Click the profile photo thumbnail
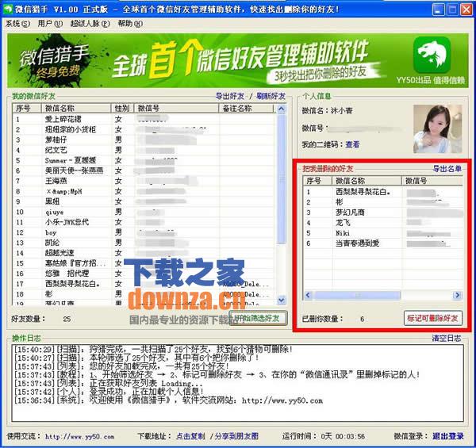Image resolution: width=476 pixels, height=448 pixels. click(437, 128)
